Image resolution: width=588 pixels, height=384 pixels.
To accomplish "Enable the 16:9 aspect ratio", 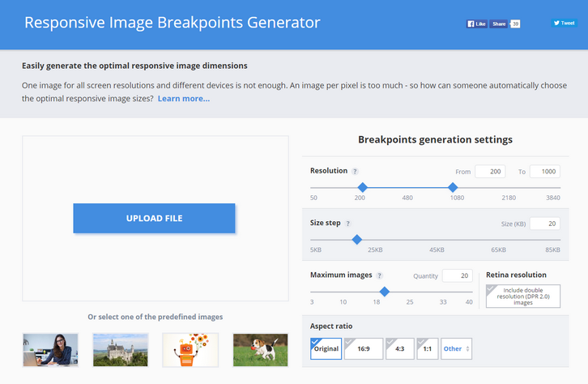I will [364, 348].
